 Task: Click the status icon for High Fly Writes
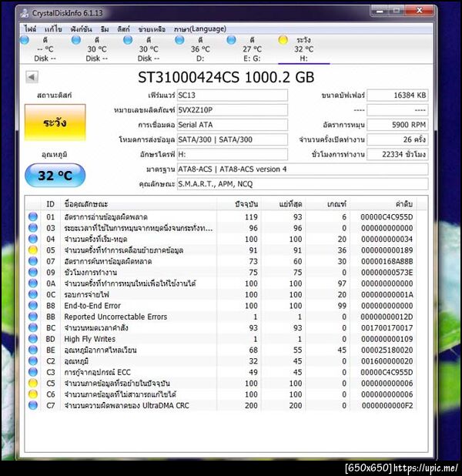[x=33, y=339]
